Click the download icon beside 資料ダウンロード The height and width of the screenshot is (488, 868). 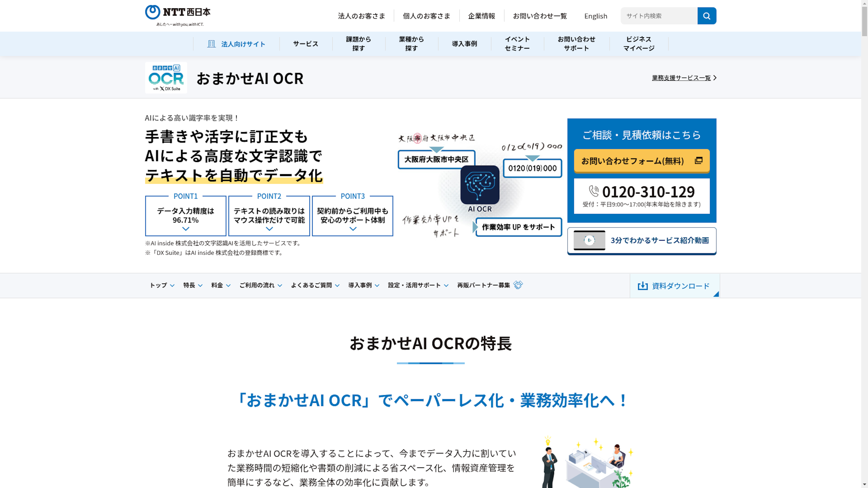[x=643, y=286]
